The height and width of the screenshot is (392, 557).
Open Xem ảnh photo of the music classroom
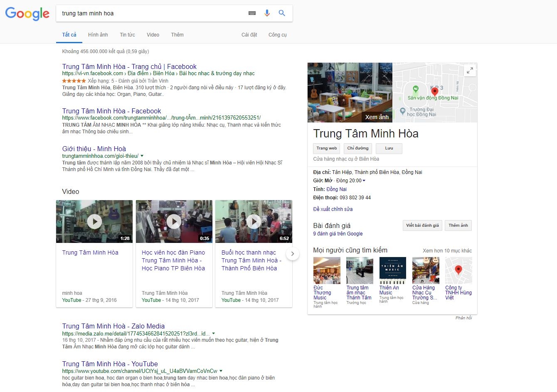click(x=350, y=93)
